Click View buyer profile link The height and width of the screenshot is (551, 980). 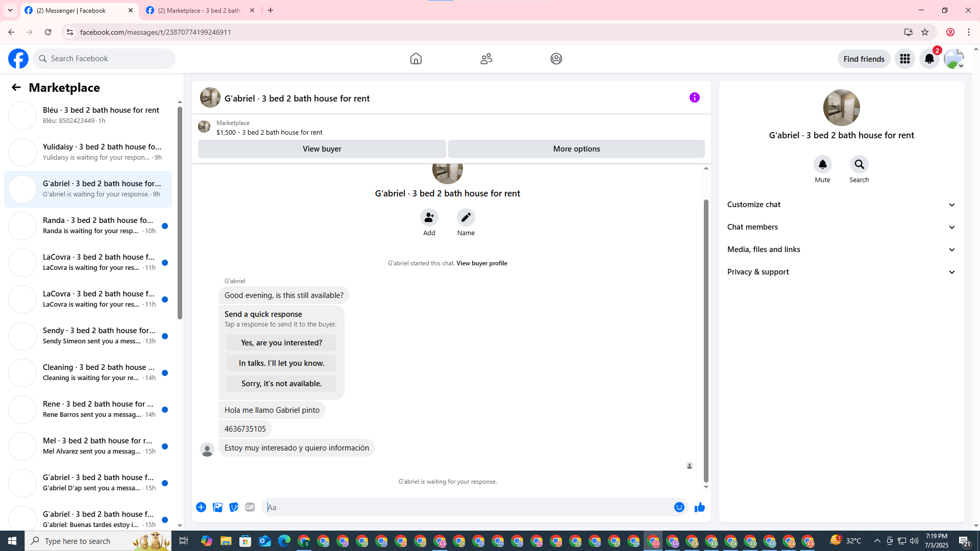tap(481, 263)
